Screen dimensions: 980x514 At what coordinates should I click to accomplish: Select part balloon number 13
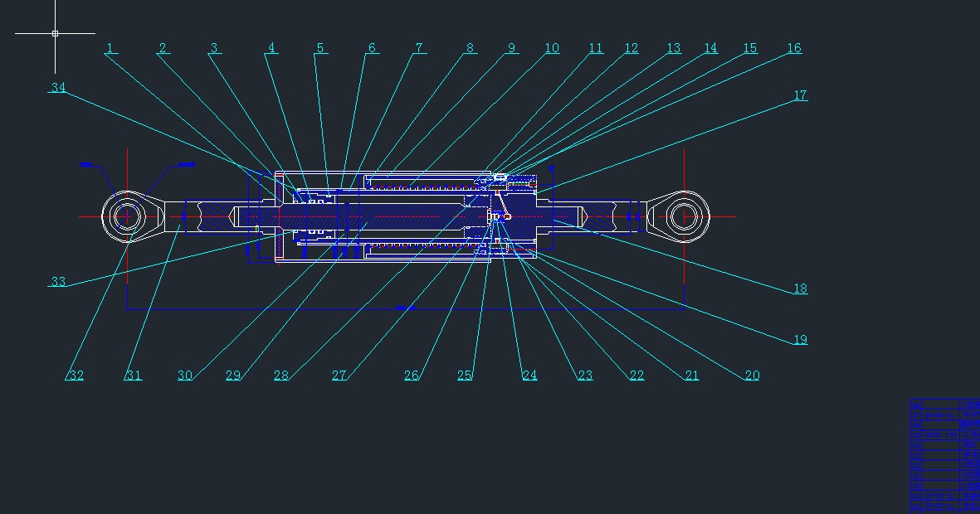point(674,48)
